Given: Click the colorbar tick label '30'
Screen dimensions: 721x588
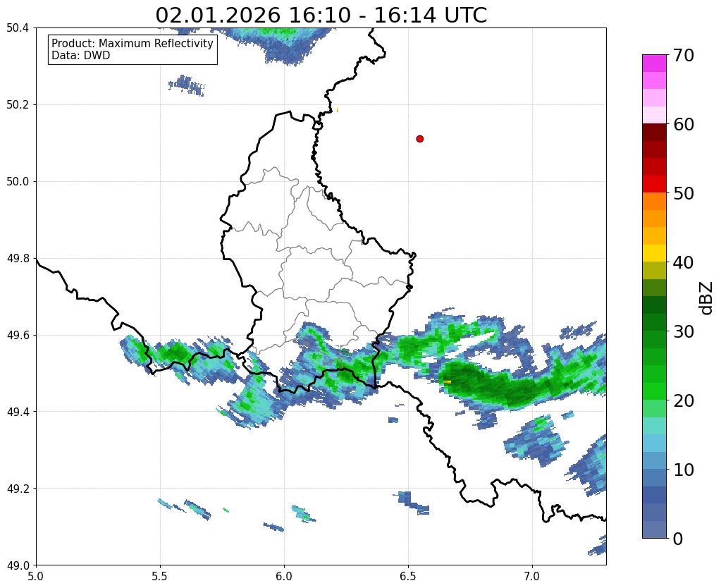Looking at the screenshot, I should point(683,332).
